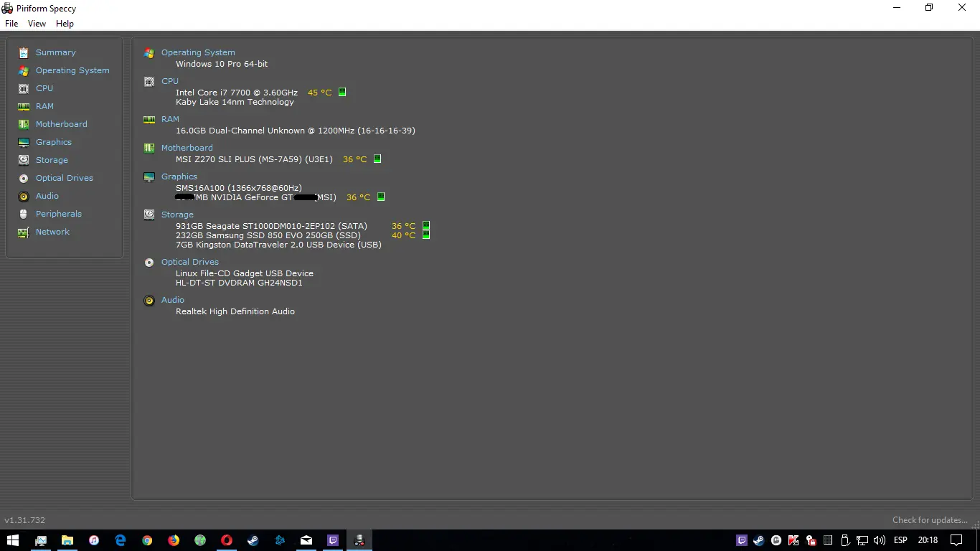Click the volume speaker tray icon
This screenshot has width=980, height=551.
point(880,540)
